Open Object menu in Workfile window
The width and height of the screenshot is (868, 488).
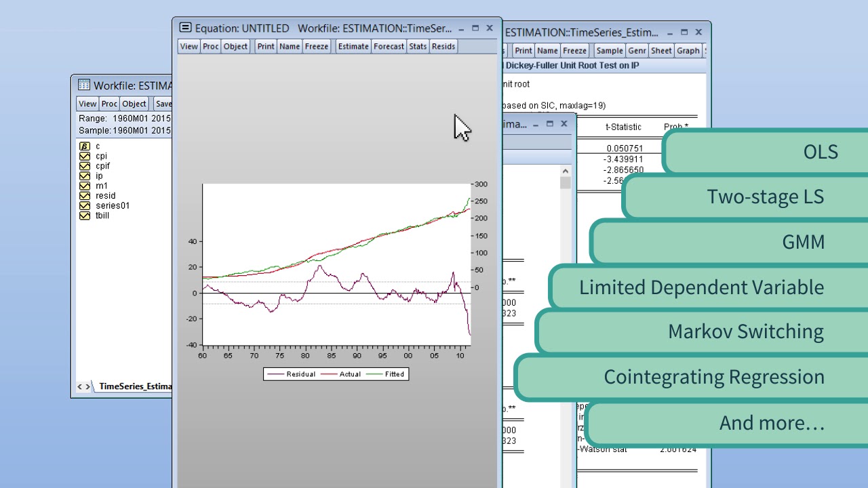pyautogui.click(x=134, y=104)
